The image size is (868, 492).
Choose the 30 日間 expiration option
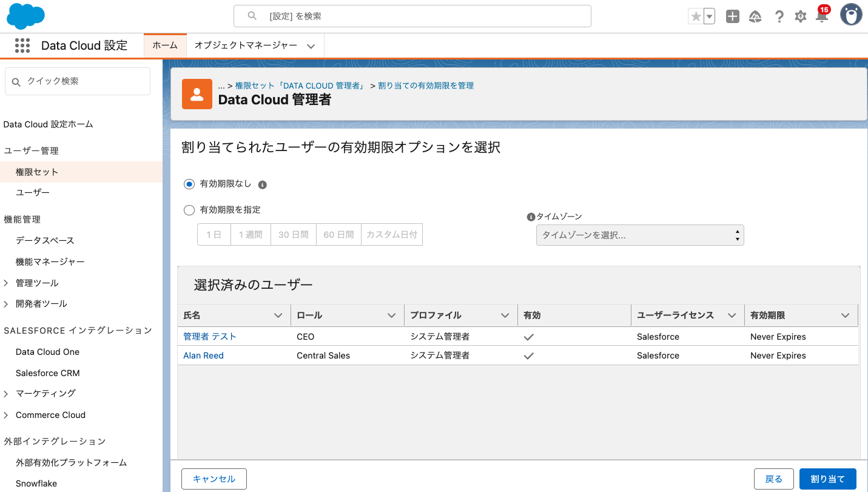tap(294, 235)
